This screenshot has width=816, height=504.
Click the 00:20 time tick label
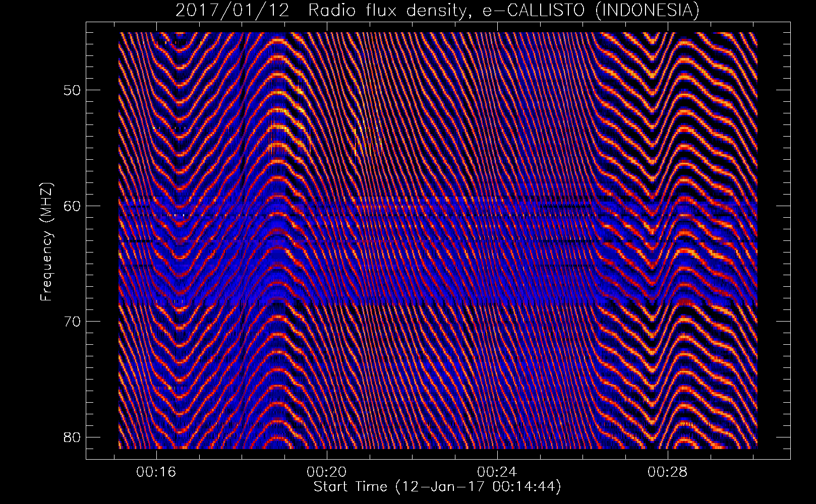(327, 472)
